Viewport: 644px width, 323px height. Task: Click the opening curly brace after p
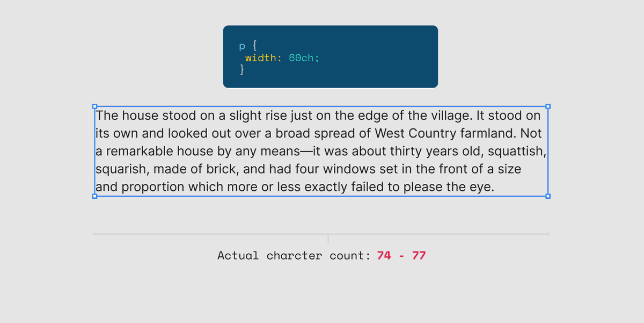(x=254, y=46)
